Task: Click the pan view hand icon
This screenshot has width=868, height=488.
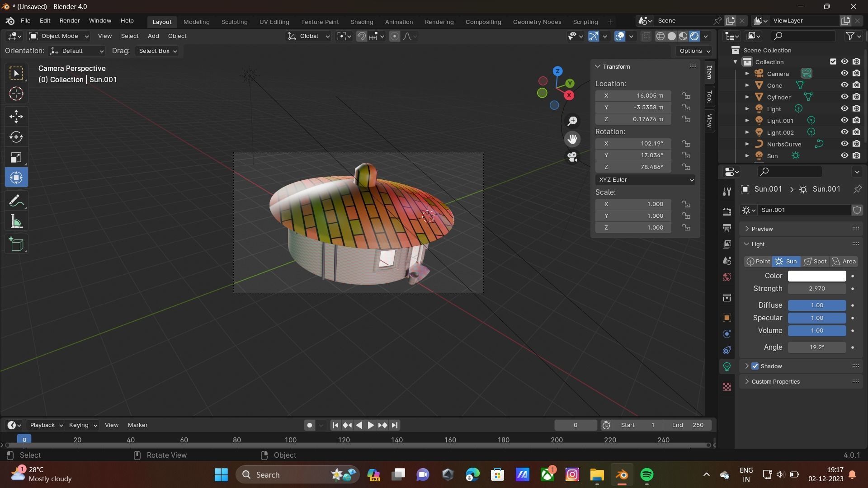Action: pyautogui.click(x=572, y=139)
